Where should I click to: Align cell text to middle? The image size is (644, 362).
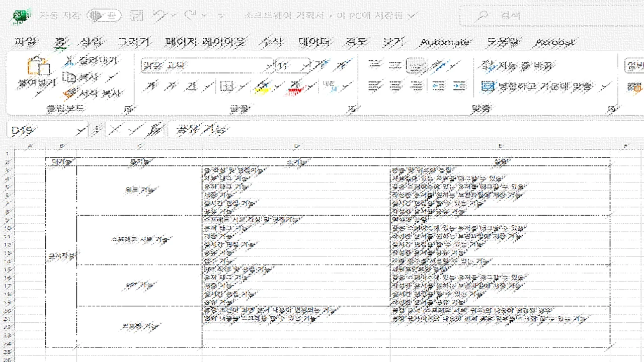[x=395, y=65]
